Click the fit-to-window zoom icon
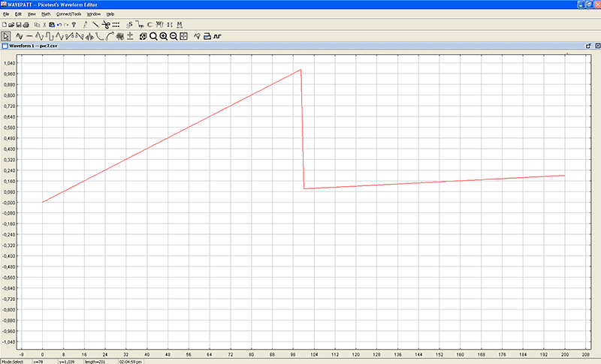 pos(184,36)
